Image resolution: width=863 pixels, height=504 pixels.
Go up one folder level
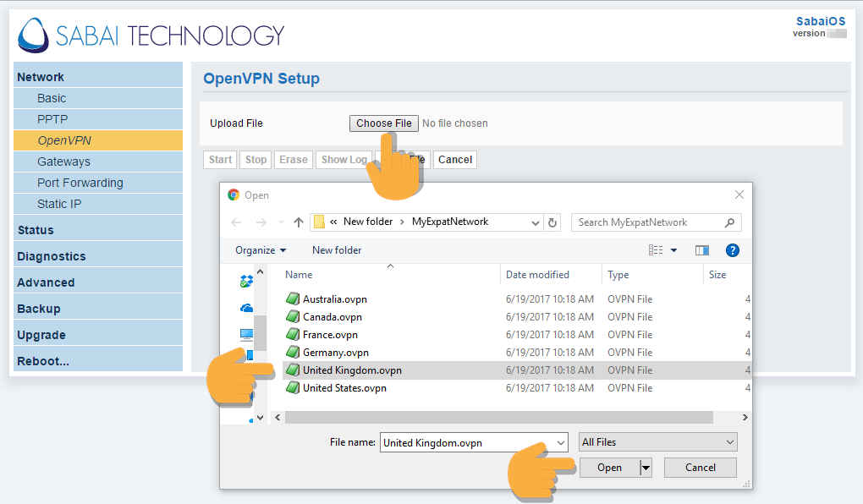click(299, 222)
